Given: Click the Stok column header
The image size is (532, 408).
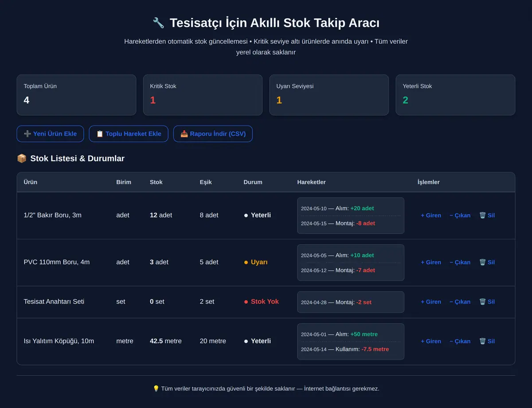Looking at the screenshot, I should [156, 182].
